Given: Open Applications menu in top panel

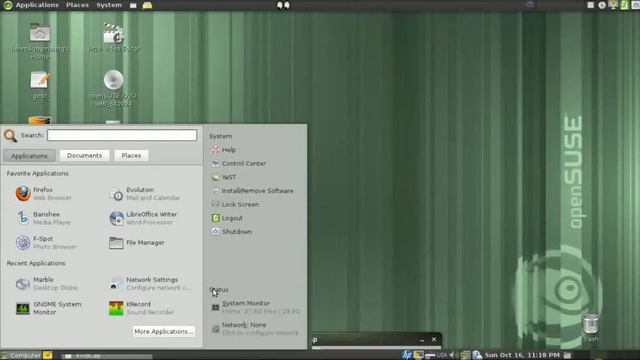Looking at the screenshot, I should click(37, 5).
